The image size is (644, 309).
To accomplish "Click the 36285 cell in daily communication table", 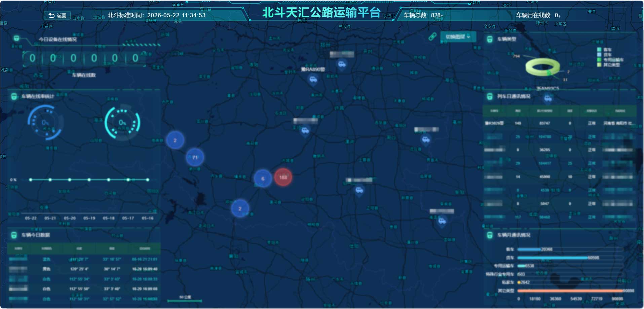I will click(x=545, y=150).
